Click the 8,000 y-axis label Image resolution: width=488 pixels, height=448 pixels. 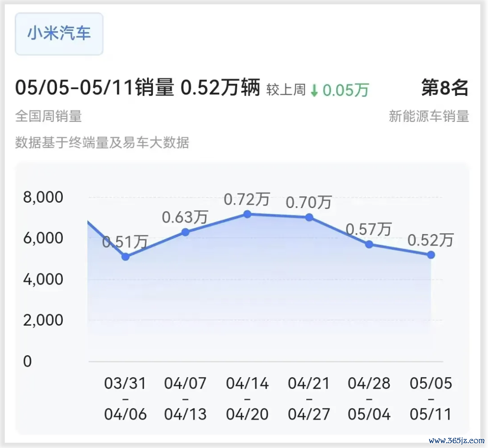click(43, 197)
